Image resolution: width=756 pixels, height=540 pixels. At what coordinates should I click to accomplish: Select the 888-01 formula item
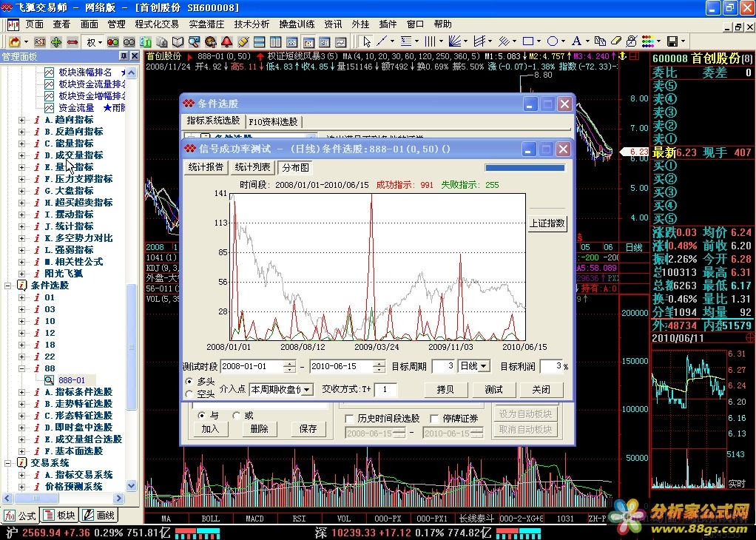point(71,380)
